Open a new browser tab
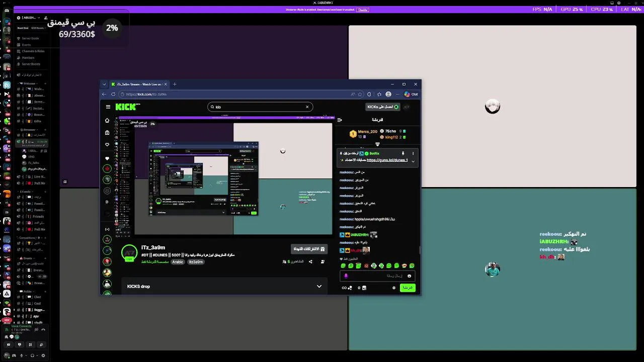The image size is (644, 362). tap(175, 84)
